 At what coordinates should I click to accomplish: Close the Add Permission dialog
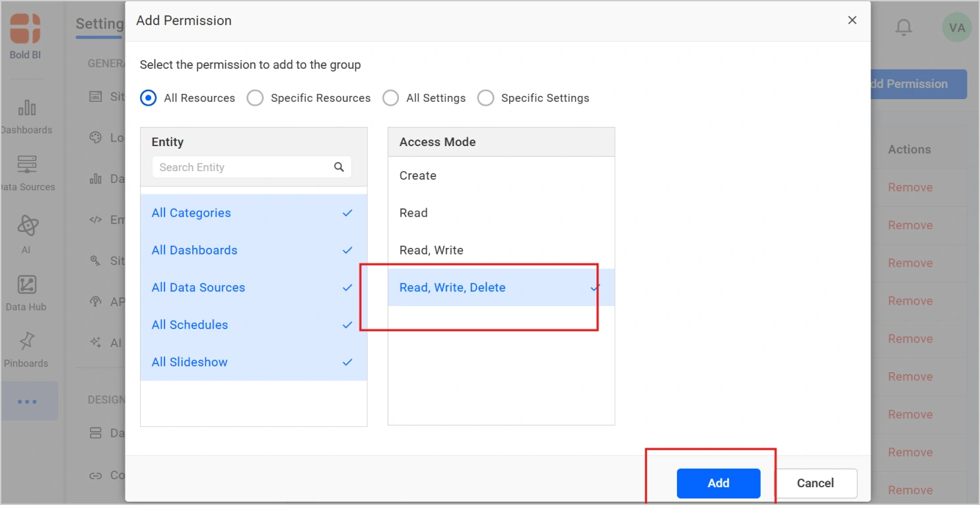coord(853,20)
